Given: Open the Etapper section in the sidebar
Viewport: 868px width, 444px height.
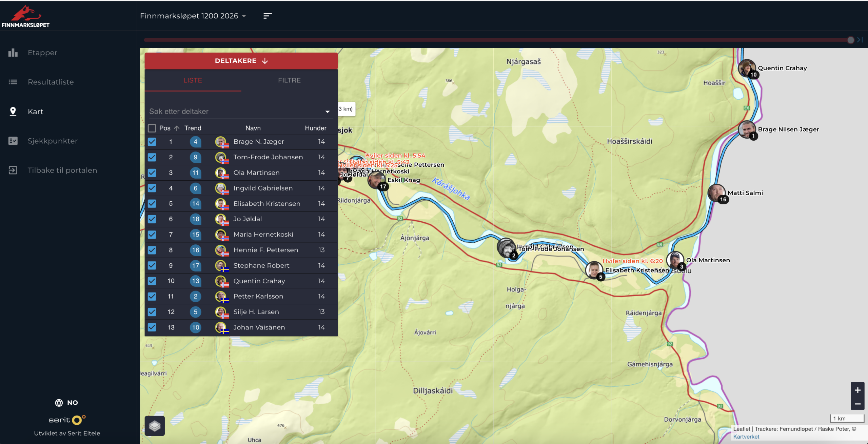Looking at the screenshot, I should [x=42, y=53].
